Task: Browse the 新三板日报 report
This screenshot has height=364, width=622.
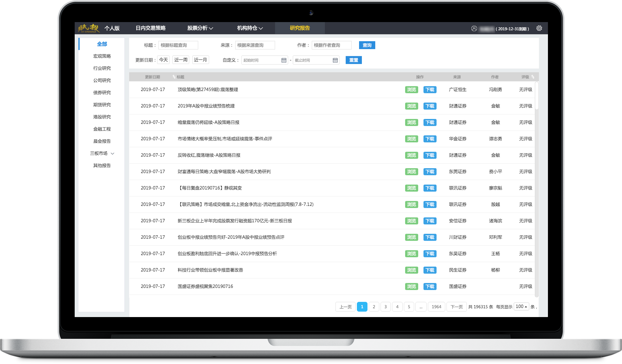Action: (x=411, y=221)
